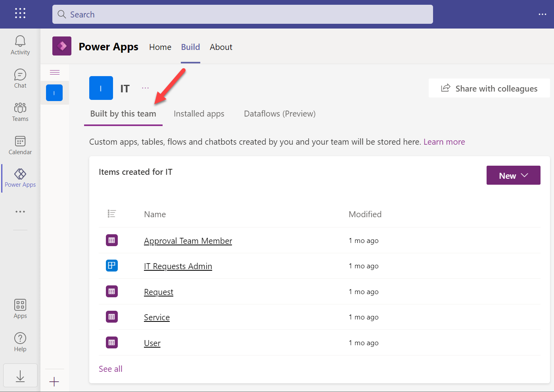This screenshot has width=554, height=392.
Task: Switch to Dataflows (Preview) tab
Action: (x=280, y=114)
